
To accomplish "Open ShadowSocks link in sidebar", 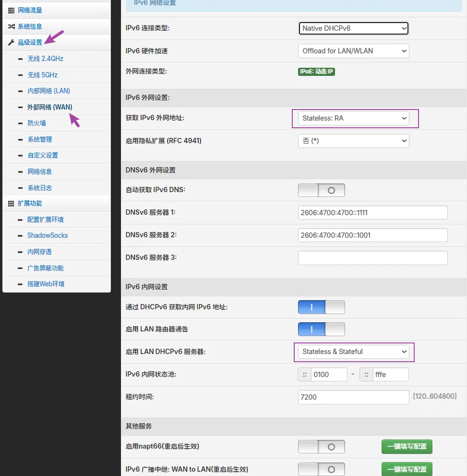I will pyautogui.click(x=48, y=235).
